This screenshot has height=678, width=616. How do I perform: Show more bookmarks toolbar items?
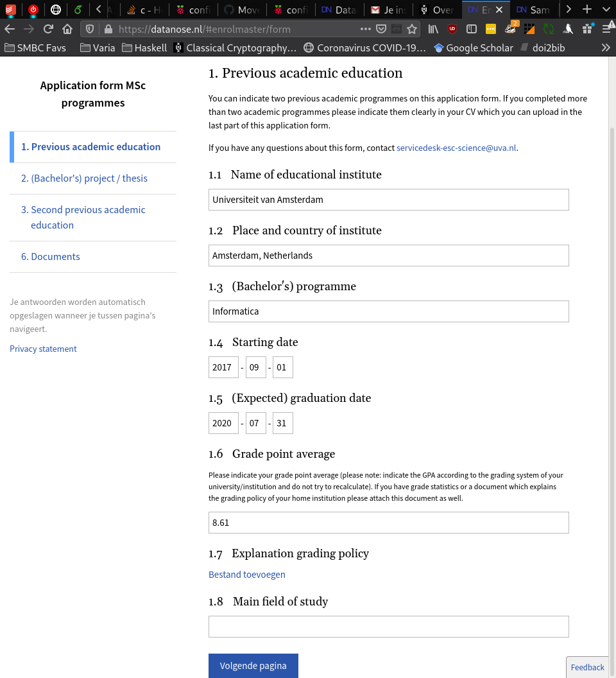606,48
